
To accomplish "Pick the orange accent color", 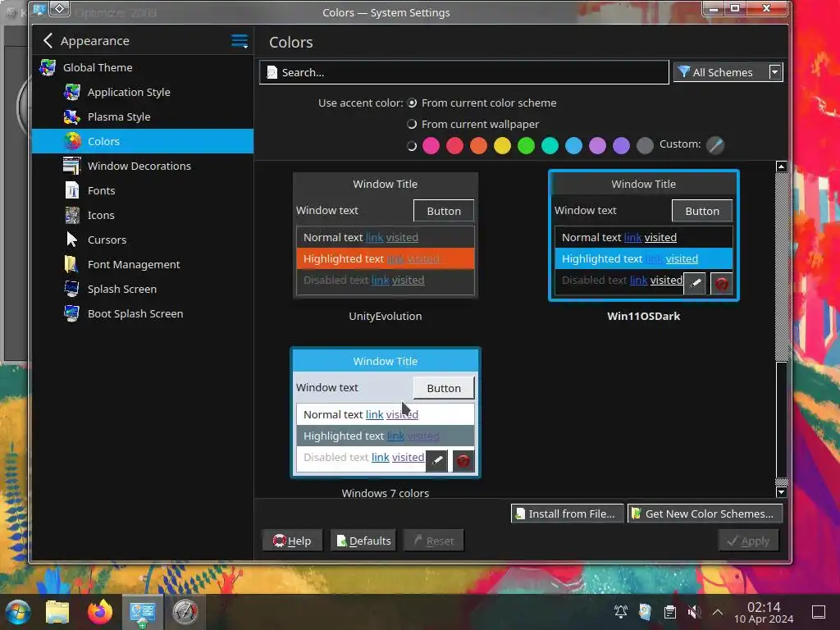I will point(478,145).
